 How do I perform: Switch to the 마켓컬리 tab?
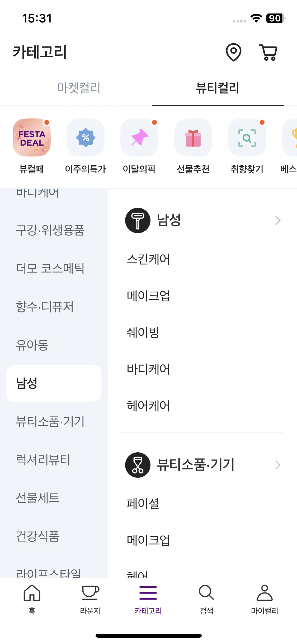pyautogui.click(x=79, y=88)
